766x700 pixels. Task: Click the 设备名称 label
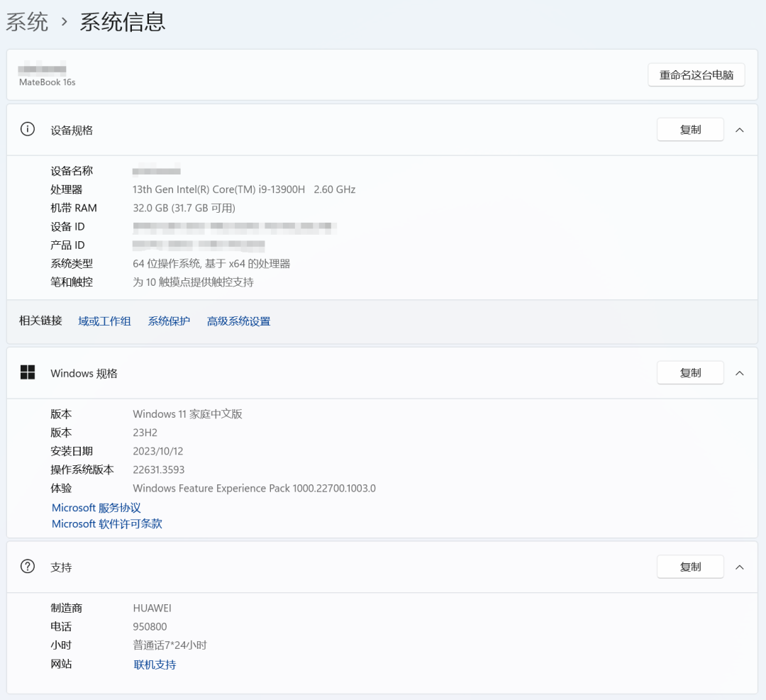point(72,171)
